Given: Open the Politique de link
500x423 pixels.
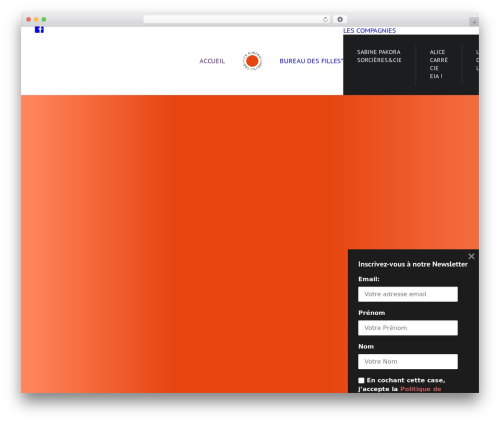Looking at the screenshot, I should coord(421,389).
